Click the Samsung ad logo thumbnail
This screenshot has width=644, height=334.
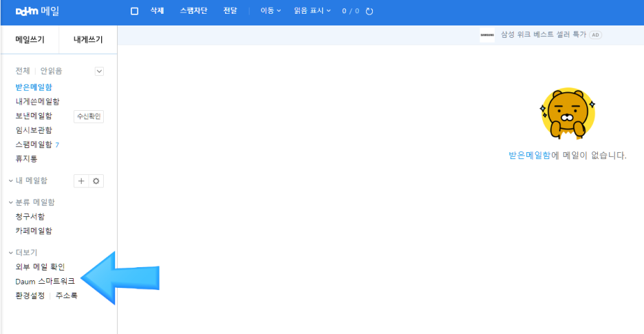487,35
